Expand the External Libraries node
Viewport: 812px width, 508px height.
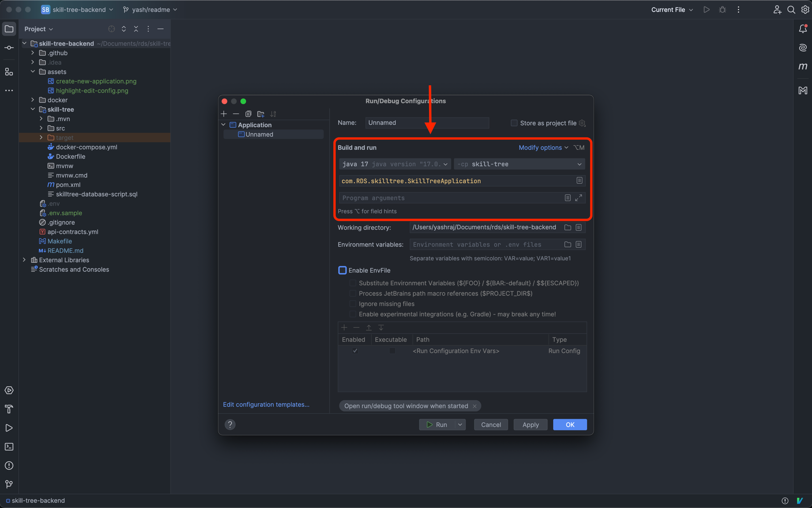point(24,260)
